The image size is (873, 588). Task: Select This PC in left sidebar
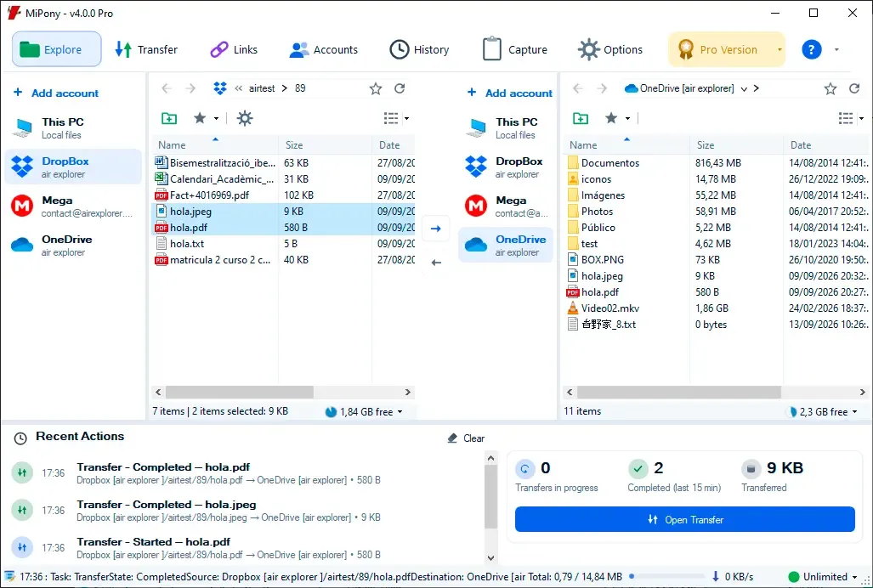click(x=73, y=128)
